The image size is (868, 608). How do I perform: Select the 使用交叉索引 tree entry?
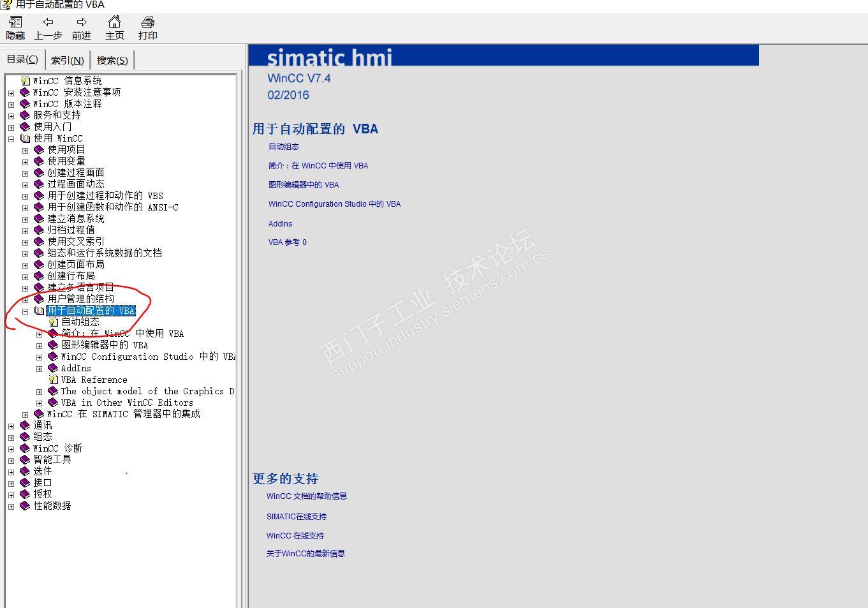coord(76,242)
